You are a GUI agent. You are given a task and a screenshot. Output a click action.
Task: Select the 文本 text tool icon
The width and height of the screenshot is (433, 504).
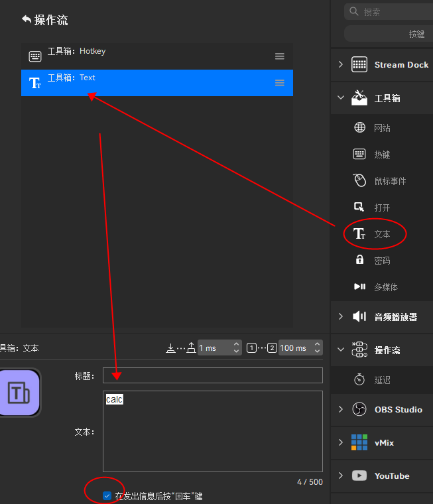359,233
